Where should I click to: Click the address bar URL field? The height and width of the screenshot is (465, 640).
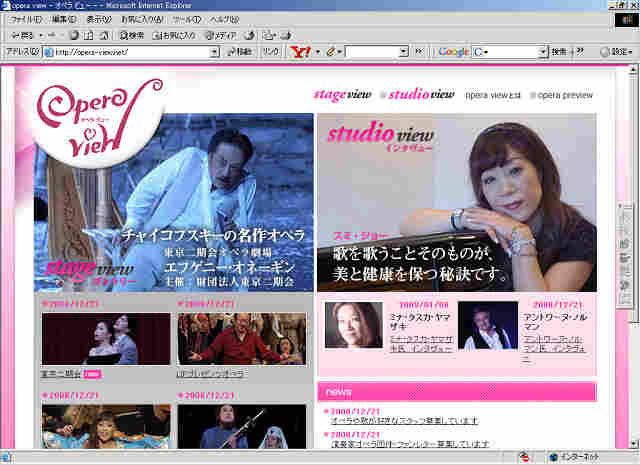coord(131,52)
